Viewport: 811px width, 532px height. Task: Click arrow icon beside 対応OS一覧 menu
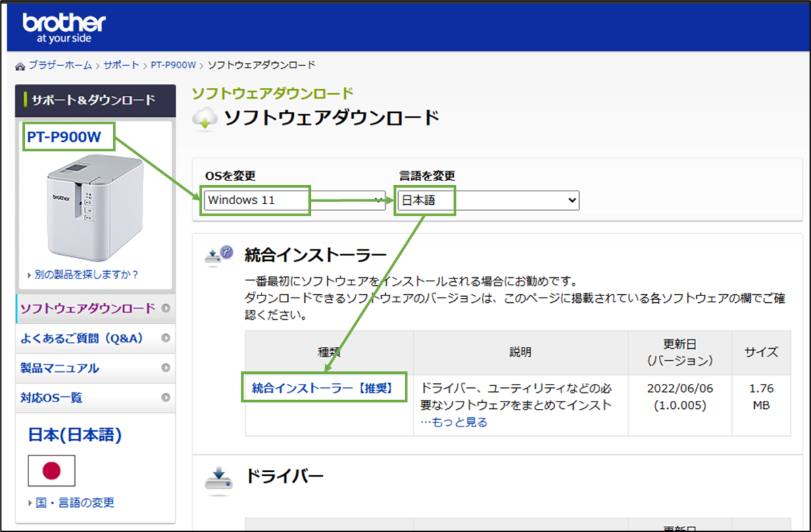pyautogui.click(x=166, y=397)
